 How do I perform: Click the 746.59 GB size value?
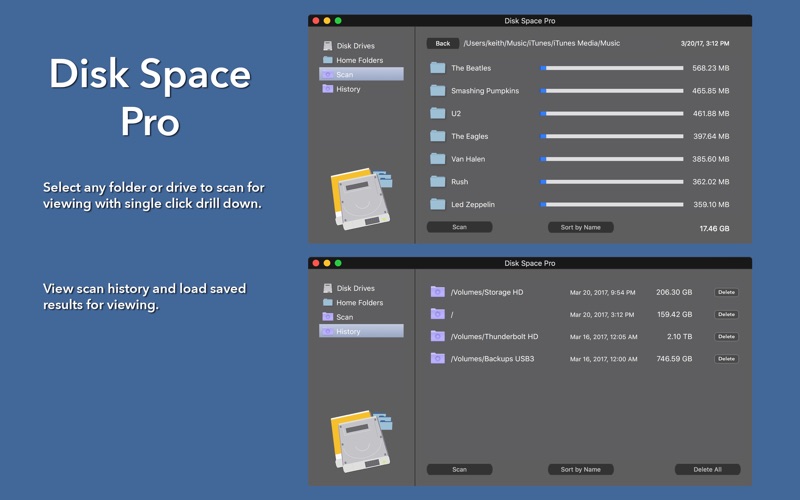coord(674,359)
